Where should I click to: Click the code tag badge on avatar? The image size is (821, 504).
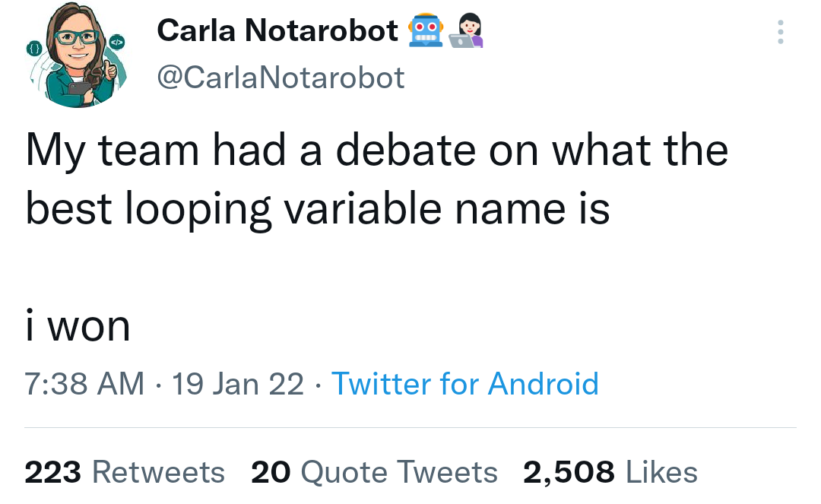coord(117,40)
